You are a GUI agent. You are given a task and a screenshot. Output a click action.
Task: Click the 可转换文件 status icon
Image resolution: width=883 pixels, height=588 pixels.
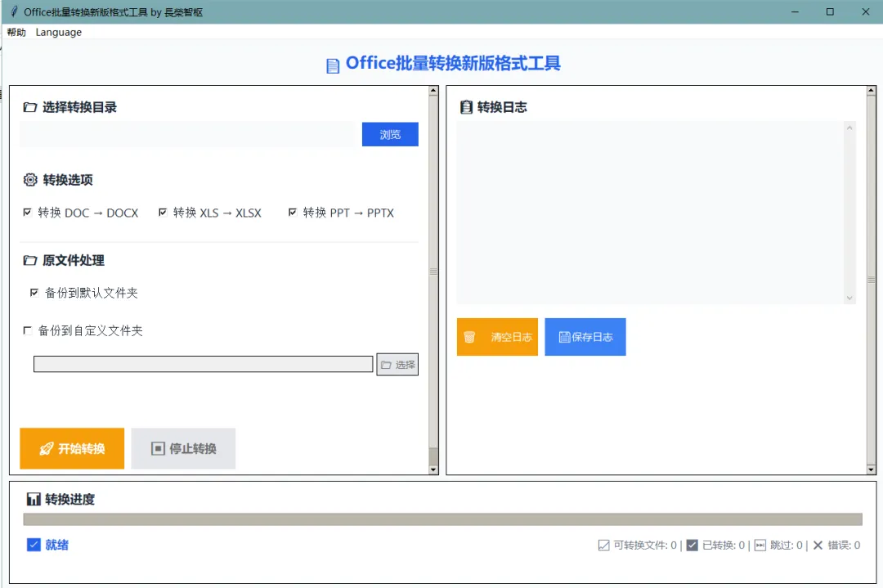[x=603, y=545]
